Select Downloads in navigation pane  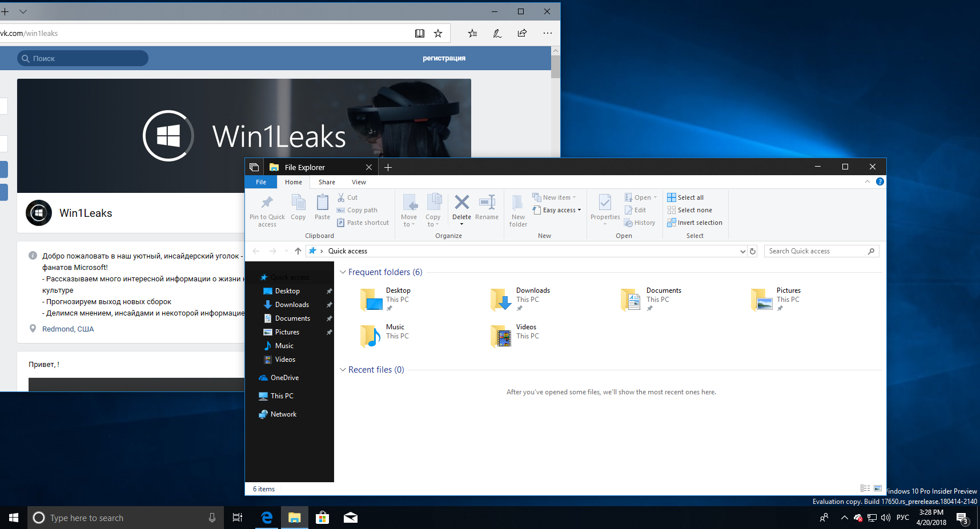292,305
